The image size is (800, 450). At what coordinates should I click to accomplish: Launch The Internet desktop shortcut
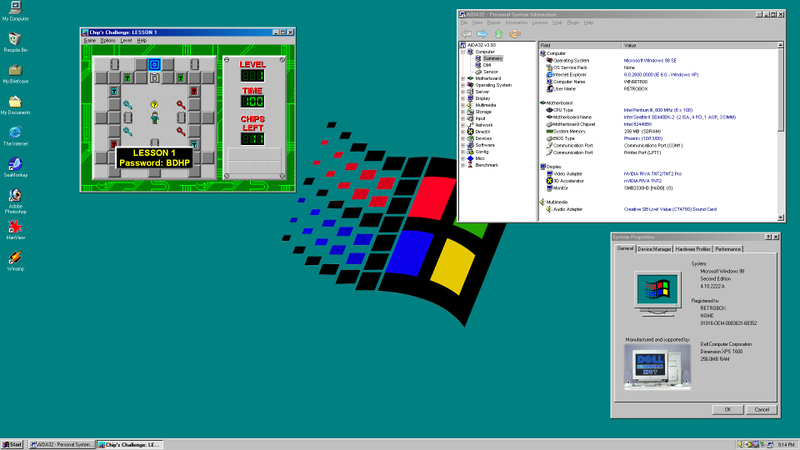tap(15, 136)
